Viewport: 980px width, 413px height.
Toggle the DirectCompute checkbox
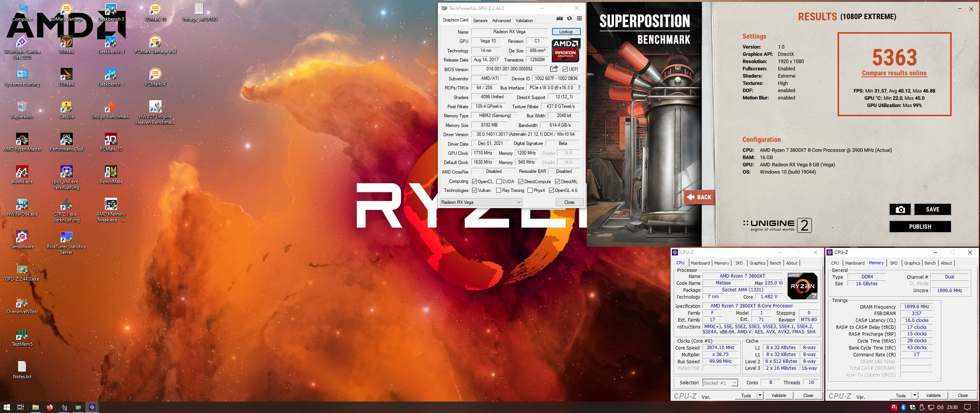click(521, 182)
